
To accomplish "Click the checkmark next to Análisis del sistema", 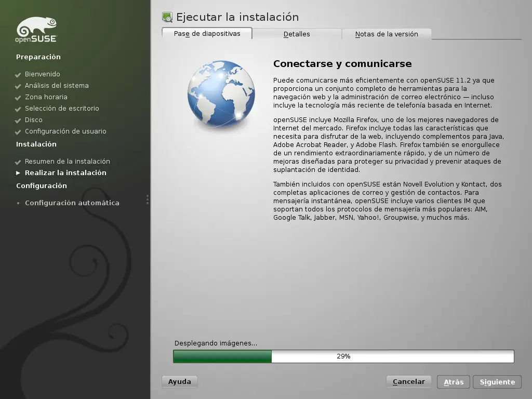I will click(18, 86).
